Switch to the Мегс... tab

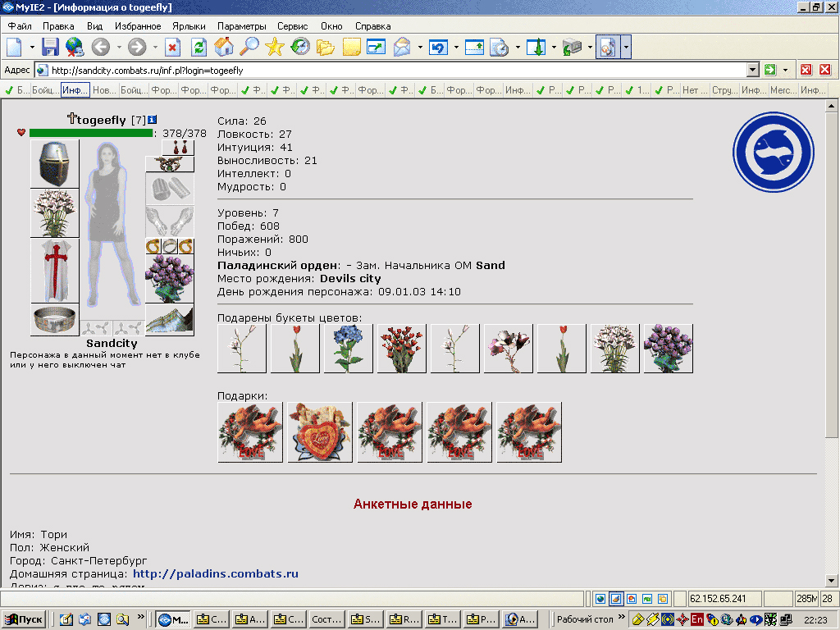(783, 90)
